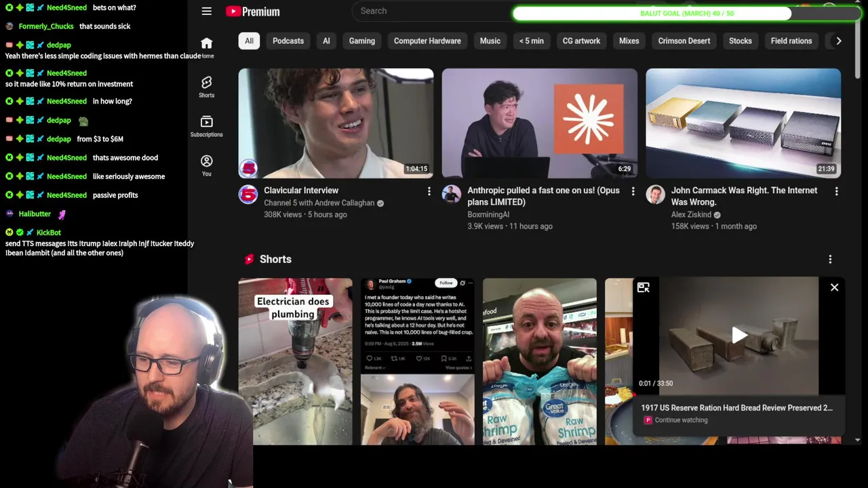Viewport: 868px width, 488px height.
Task: Go to Home in the sidebar
Action: (x=207, y=47)
